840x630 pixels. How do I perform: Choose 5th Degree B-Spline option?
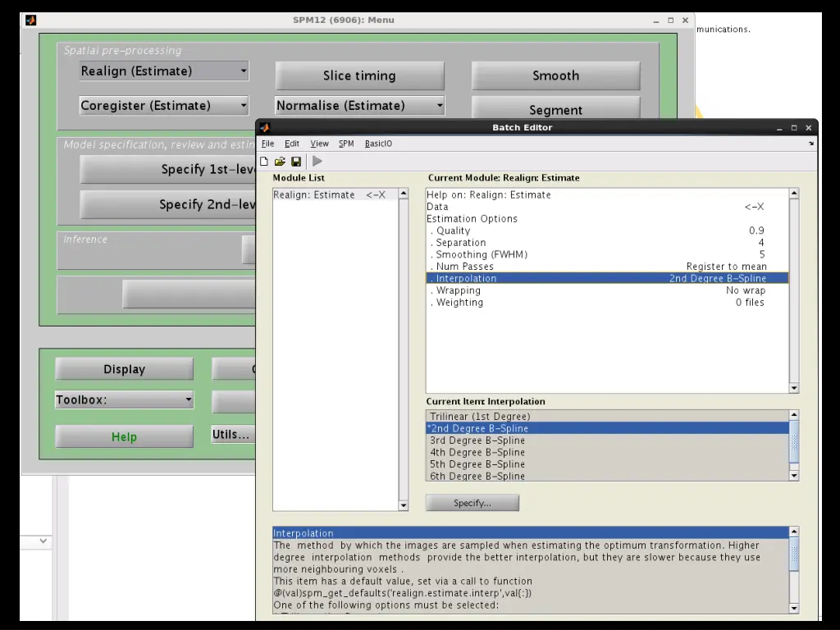click(x=607, y=464)
